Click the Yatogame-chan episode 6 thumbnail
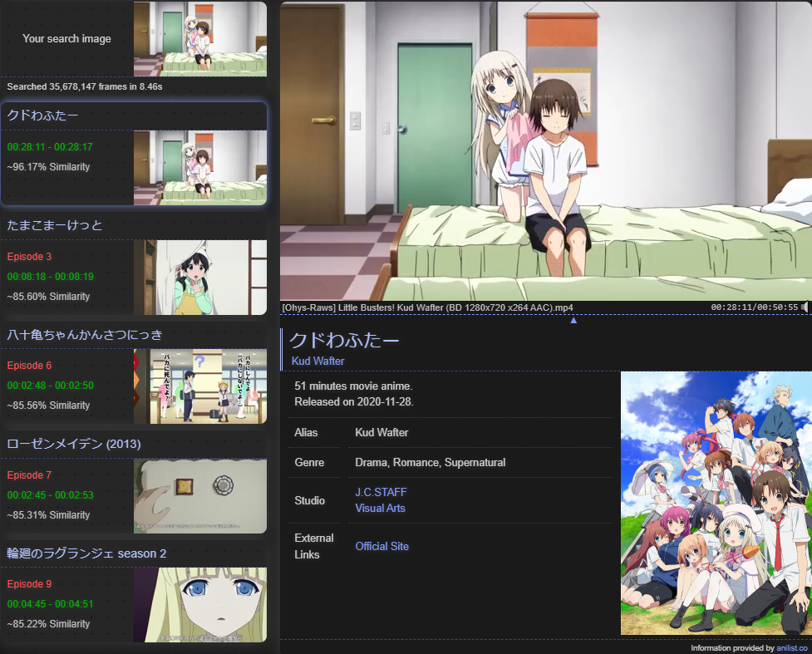 point(200,386)
